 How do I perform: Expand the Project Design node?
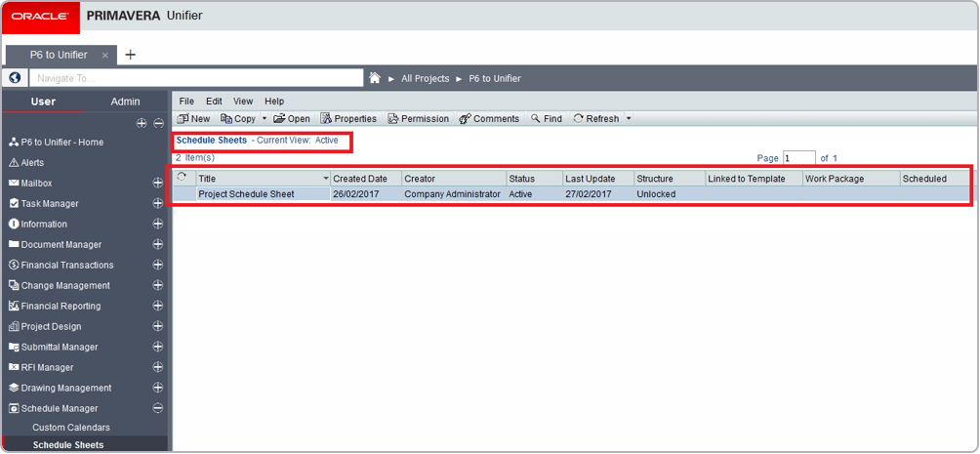coord(157,326)
